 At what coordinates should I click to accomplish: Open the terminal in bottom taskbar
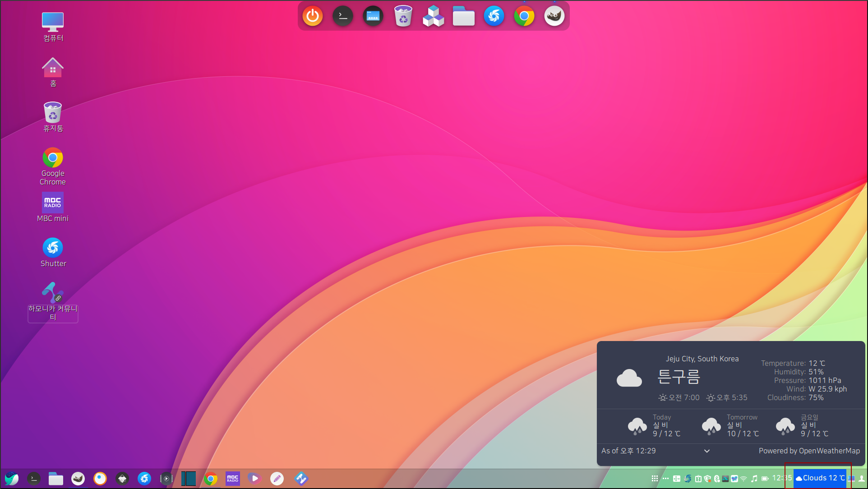pyautogui.click(x=34, y=479)
